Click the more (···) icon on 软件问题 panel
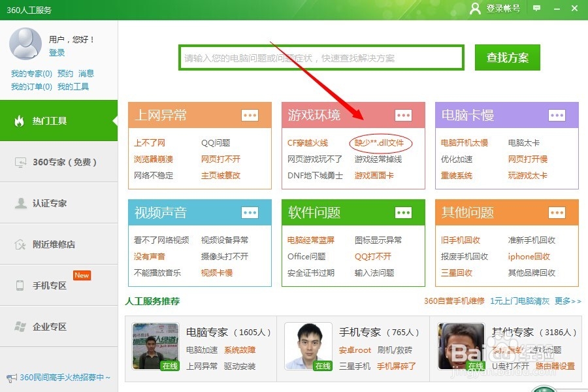This screenshot has height=392, width=588. [x=403, y=212]
